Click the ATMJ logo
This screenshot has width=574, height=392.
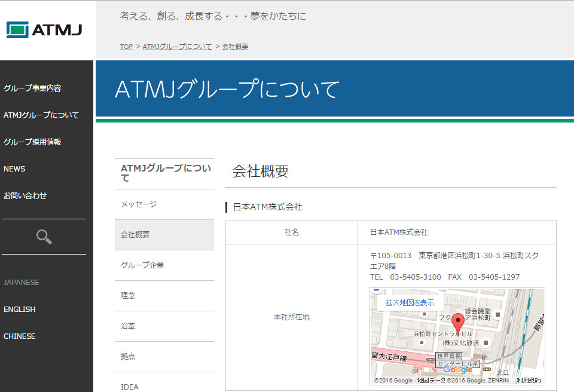(x=44, y=30)
